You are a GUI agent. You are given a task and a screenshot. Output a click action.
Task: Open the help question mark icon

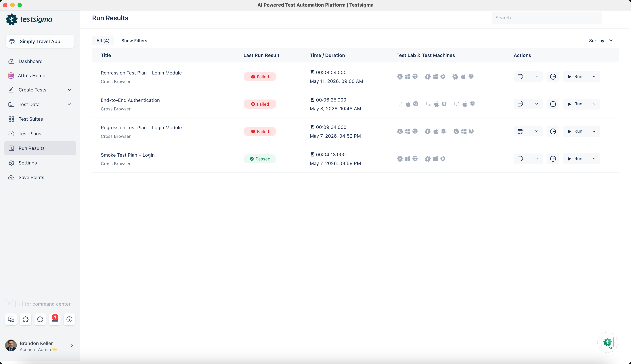(x=70, y=319)
